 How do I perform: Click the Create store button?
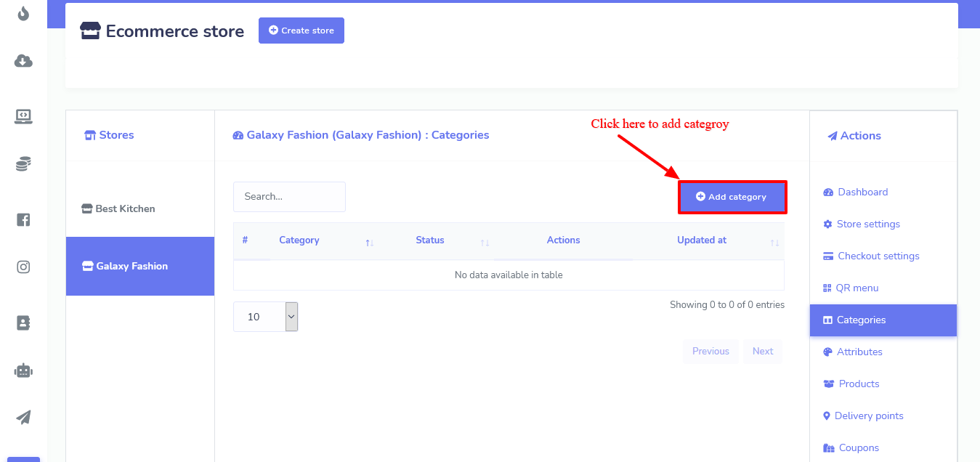click(301, 31)
